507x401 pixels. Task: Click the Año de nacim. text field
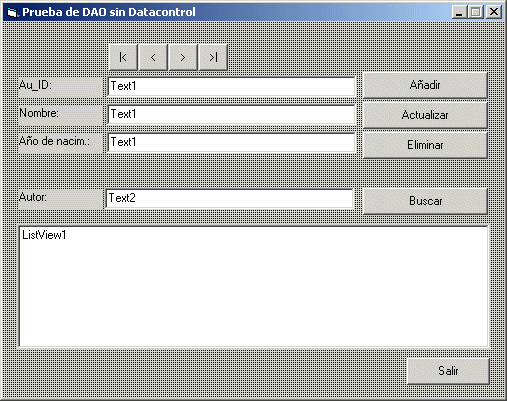(232, 142)
